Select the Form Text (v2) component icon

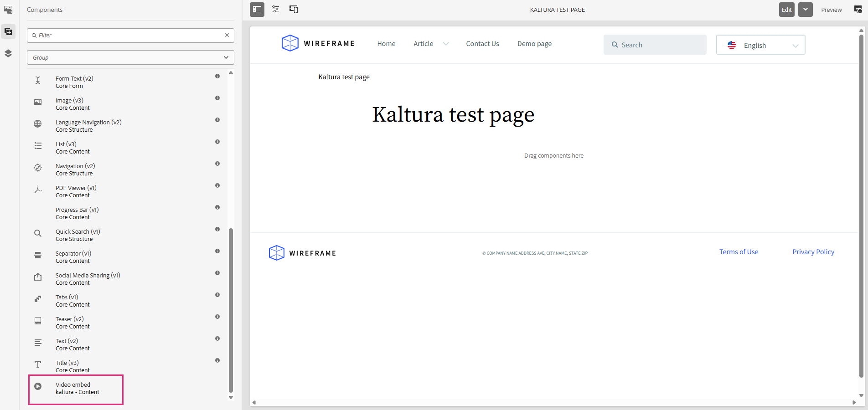(38, 81)
